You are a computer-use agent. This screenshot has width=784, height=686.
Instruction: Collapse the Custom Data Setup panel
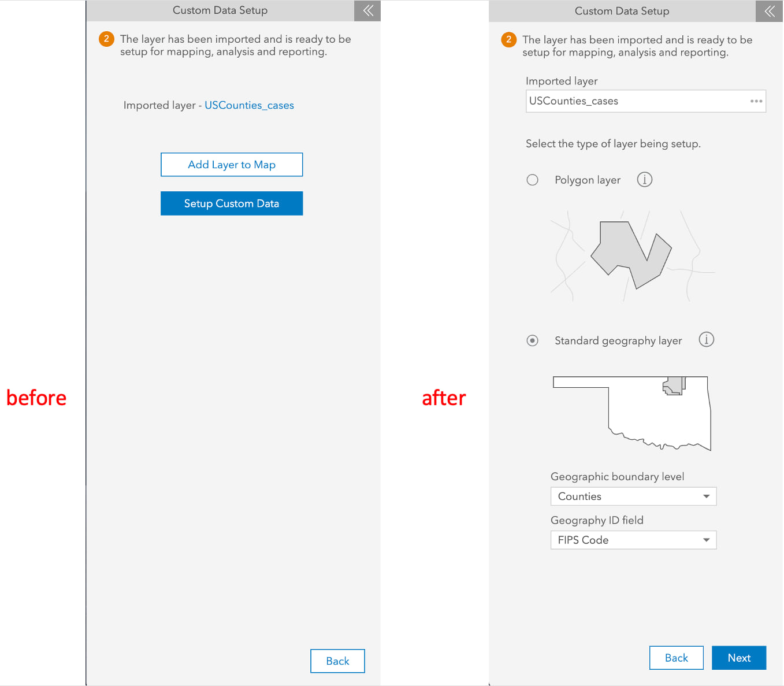367,10
